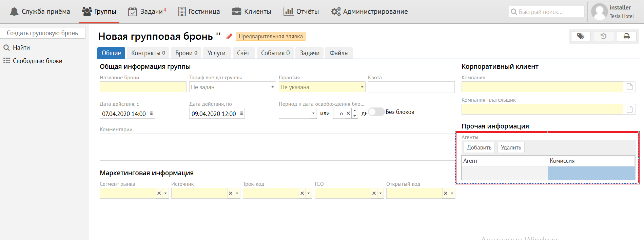Open the Гостиница menu
The width and height of the screenshot is (644, 240).
[x=199, y=12]
